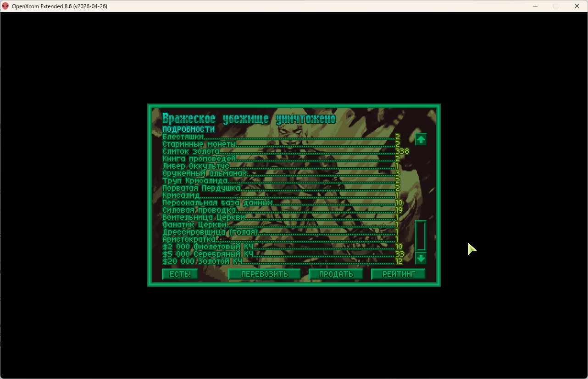Click the Силовая проводка entry
This screenshot has width=588, height=379.
pyautogui.click(x=286, y=210)
